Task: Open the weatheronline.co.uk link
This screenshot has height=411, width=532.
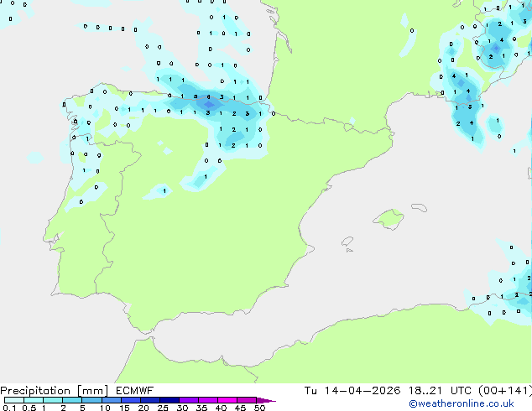Action: point(462,403)
